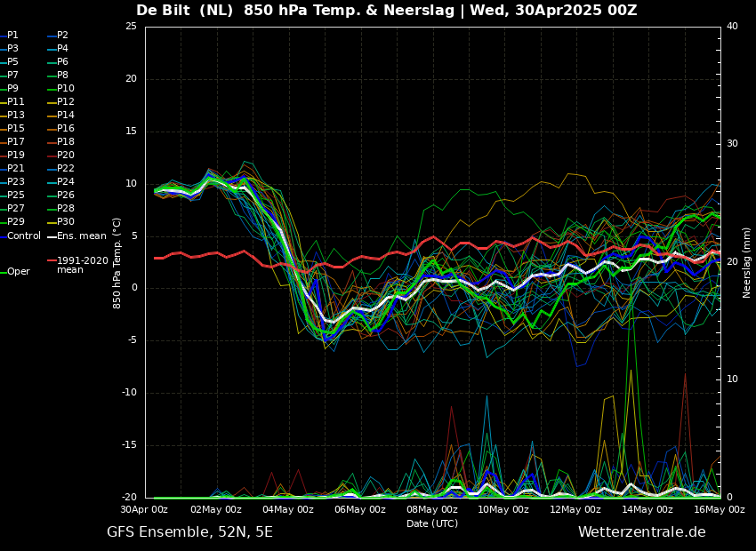This screenshot has height=551, width=756.
Task: Toggle the Ens. mean legend entry
Action: (81, 236)
